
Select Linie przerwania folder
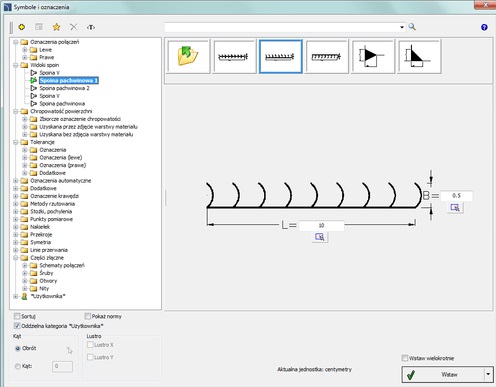(x=49, y=250)
